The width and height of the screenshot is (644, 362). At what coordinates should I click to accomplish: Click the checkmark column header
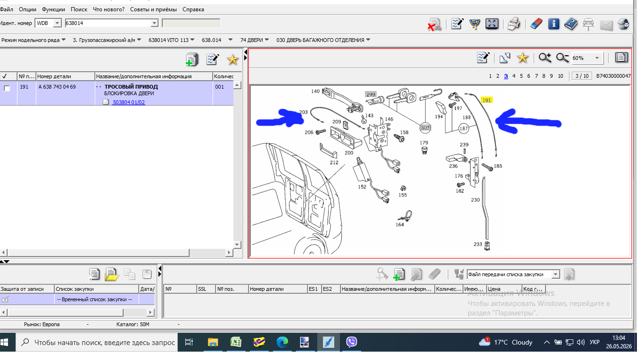coord(8,76)
